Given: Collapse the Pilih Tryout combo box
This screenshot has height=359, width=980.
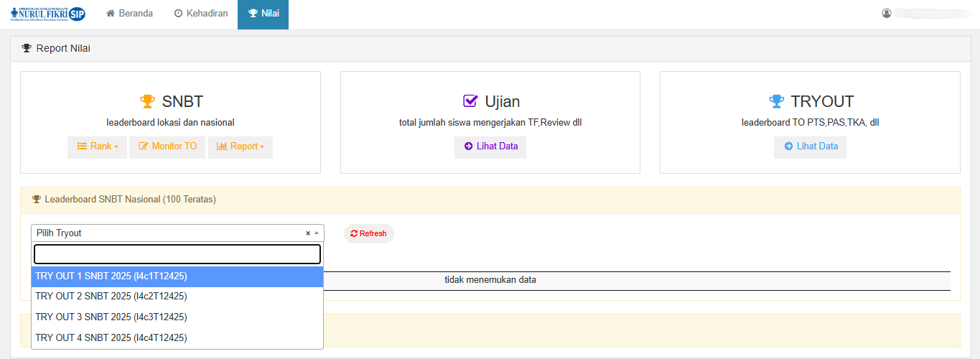Looking at the screenshot, I should (317, 233).
